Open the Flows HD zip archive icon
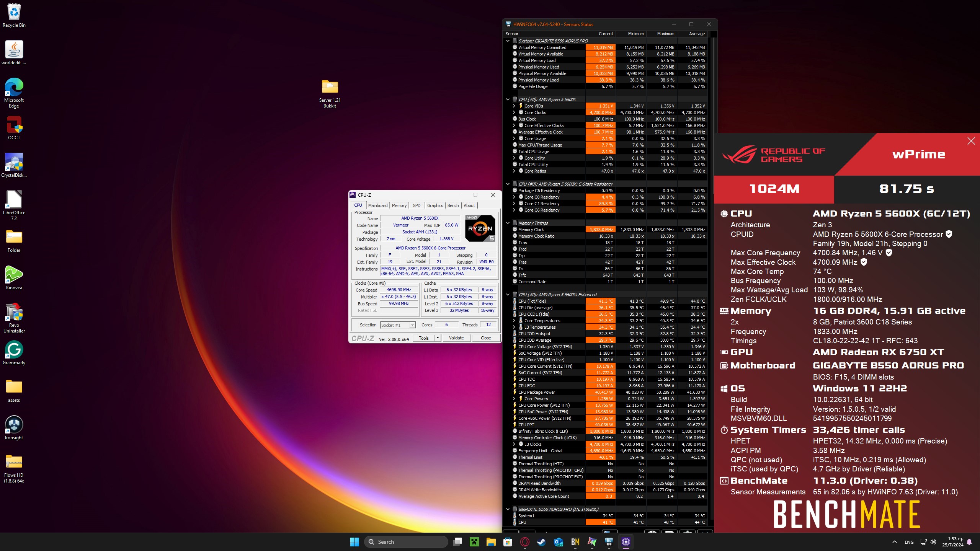The image size is (980, 551). tap(14, 468)
